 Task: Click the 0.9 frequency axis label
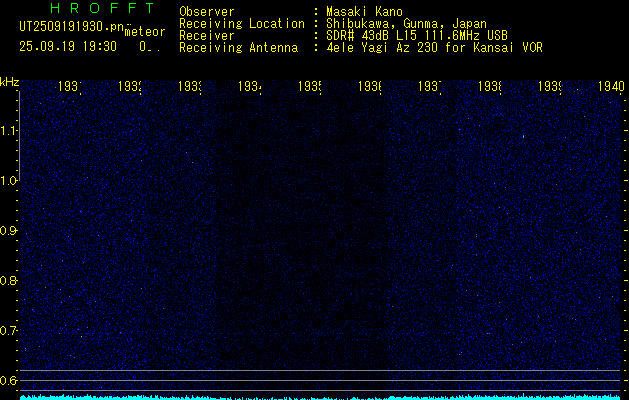pyautogui.click(x=8, y=231)
